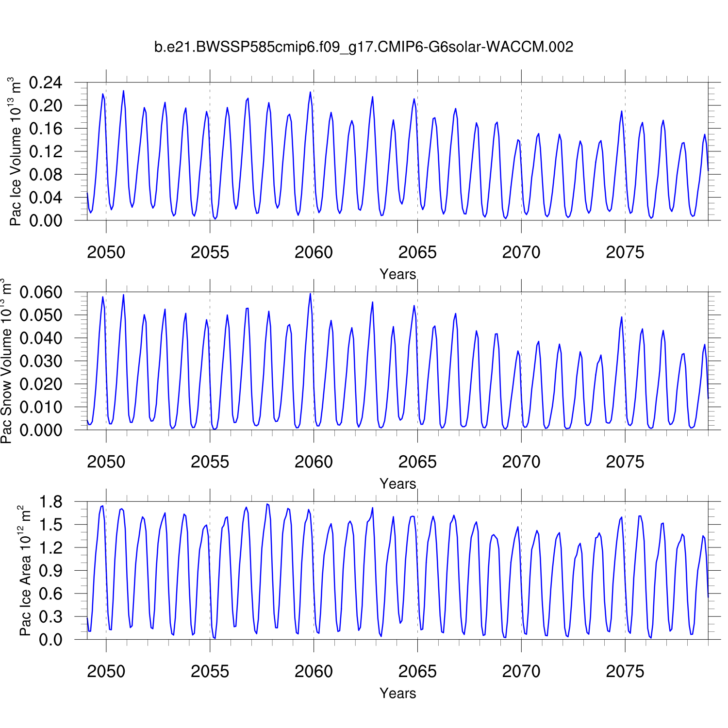Click the 'Pac Ice Volume' y-axis label
The height and width of the screenshot is (728, 728).
(x=16, y=152)
